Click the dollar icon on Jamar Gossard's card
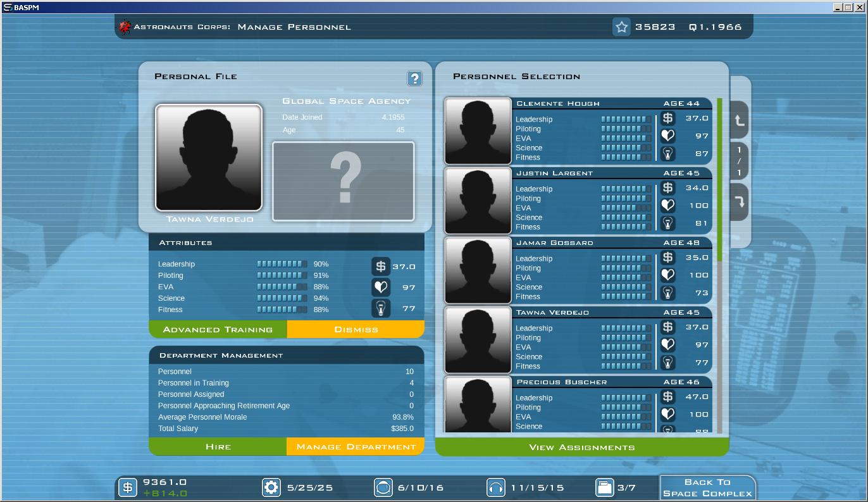Image resolution: width=868 pixels, height=502 pixels. pyautogui.click(x=667, y=258)
